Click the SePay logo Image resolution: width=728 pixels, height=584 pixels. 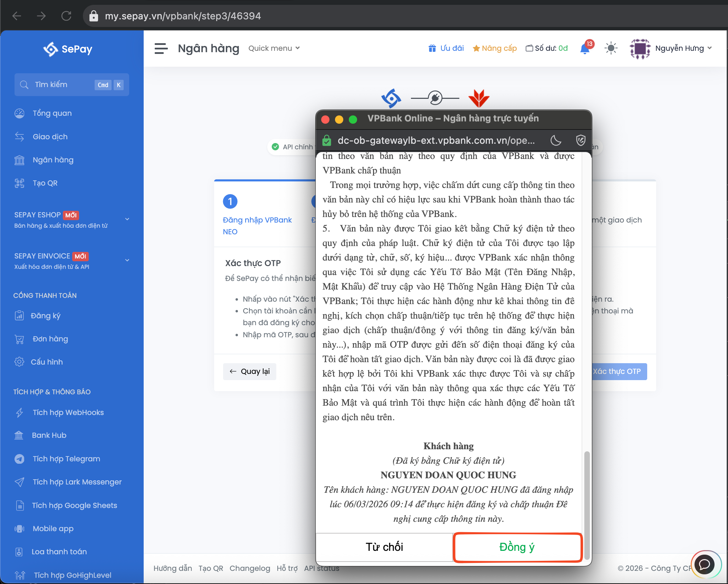click(68, 49)
